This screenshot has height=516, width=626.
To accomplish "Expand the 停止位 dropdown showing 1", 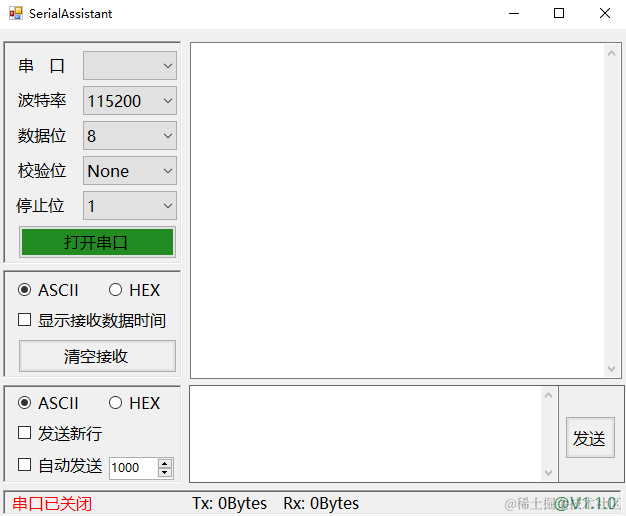I will [130, 206].
